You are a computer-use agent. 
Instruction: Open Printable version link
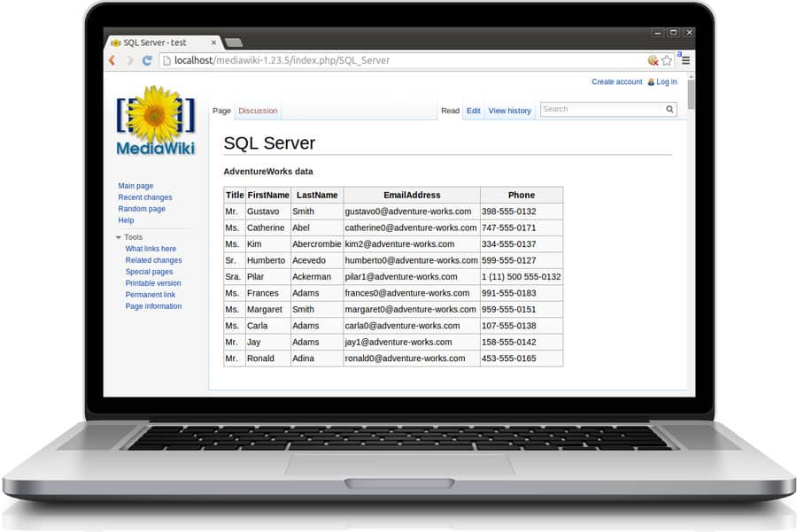[153, 283]
